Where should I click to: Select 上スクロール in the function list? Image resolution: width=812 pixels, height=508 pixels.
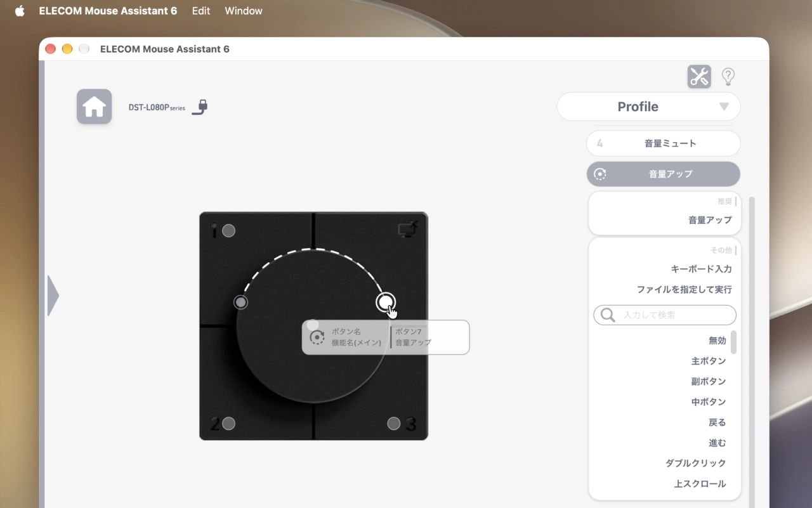700,484
